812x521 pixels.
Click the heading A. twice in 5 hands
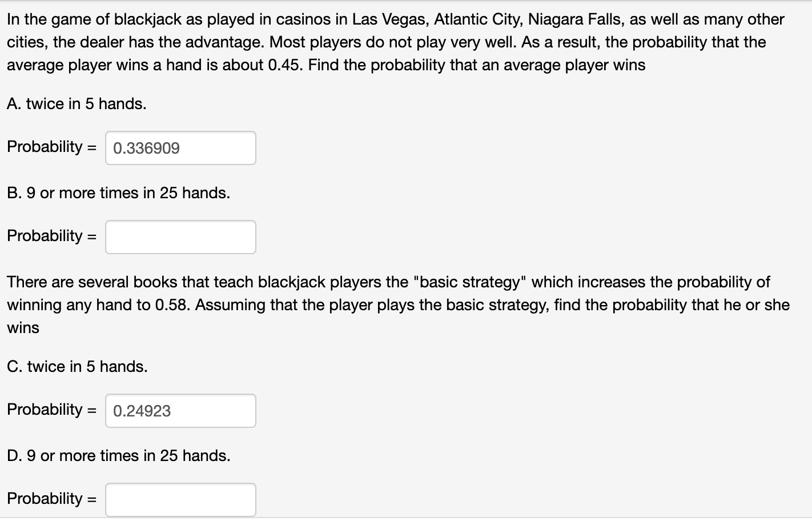(x=77, y=103)
